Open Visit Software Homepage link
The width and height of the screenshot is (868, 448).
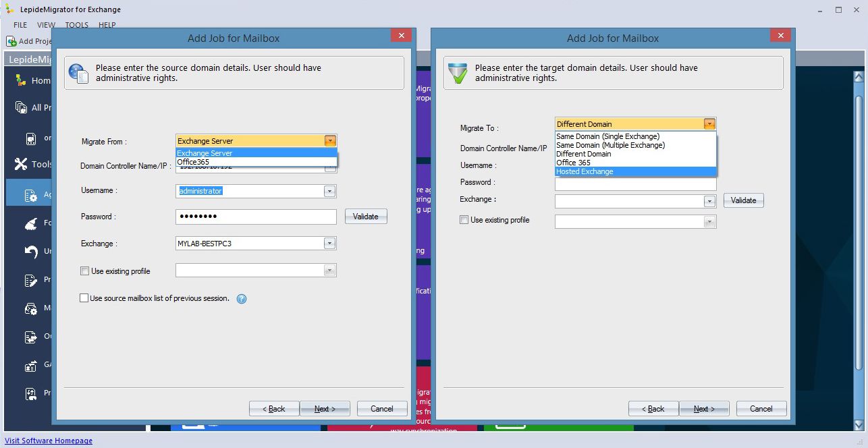(49, 441)
